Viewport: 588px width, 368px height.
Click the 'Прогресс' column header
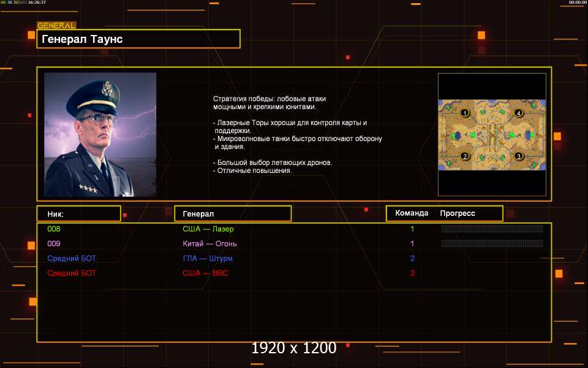(x=458, y=213)
